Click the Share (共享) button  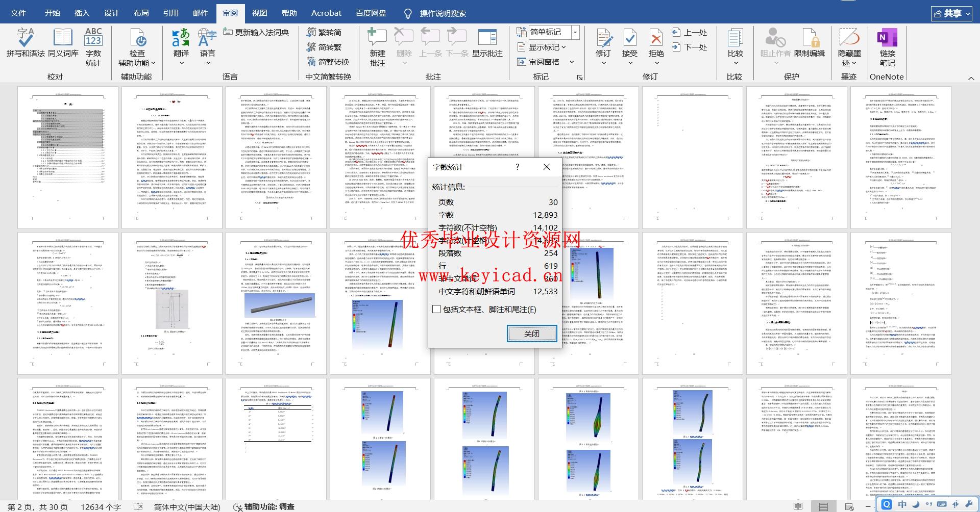point(952,13)
